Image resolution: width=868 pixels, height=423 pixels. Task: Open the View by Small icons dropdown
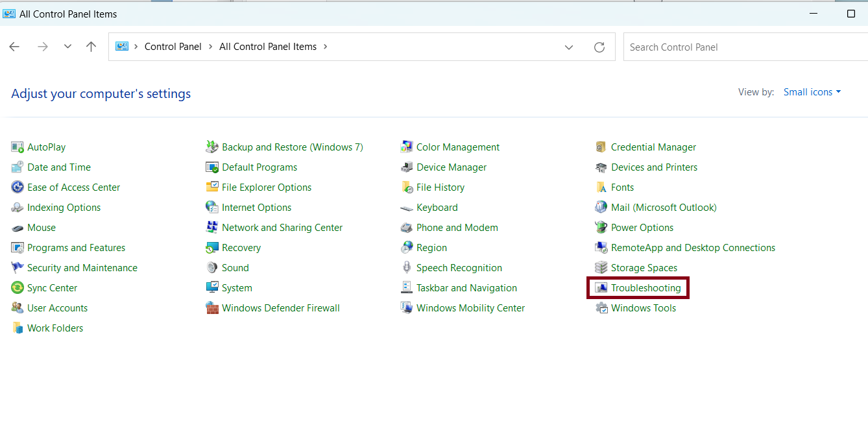(812, 92)
